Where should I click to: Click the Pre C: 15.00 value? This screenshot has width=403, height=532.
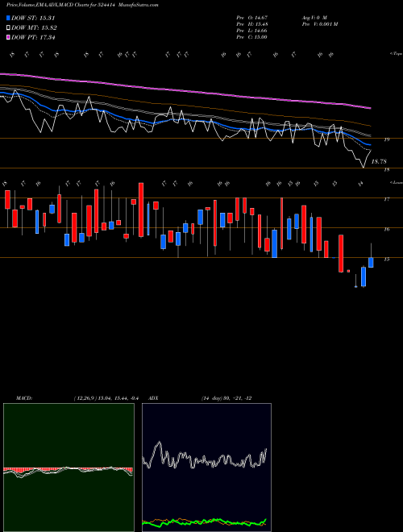[251, 36]
